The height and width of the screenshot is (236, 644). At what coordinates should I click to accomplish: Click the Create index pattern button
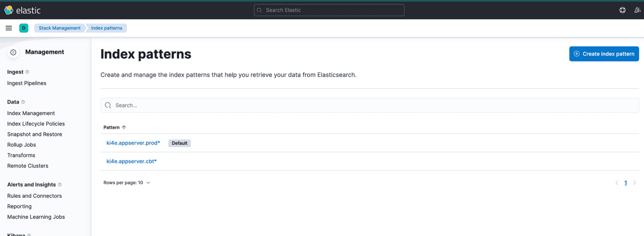(x=604, y=54)
